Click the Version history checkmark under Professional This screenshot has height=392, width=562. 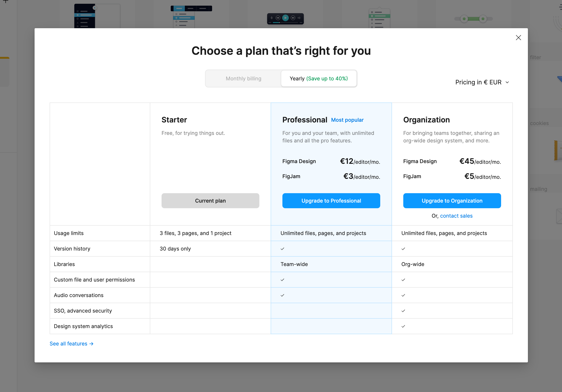(x=282, y=249)
